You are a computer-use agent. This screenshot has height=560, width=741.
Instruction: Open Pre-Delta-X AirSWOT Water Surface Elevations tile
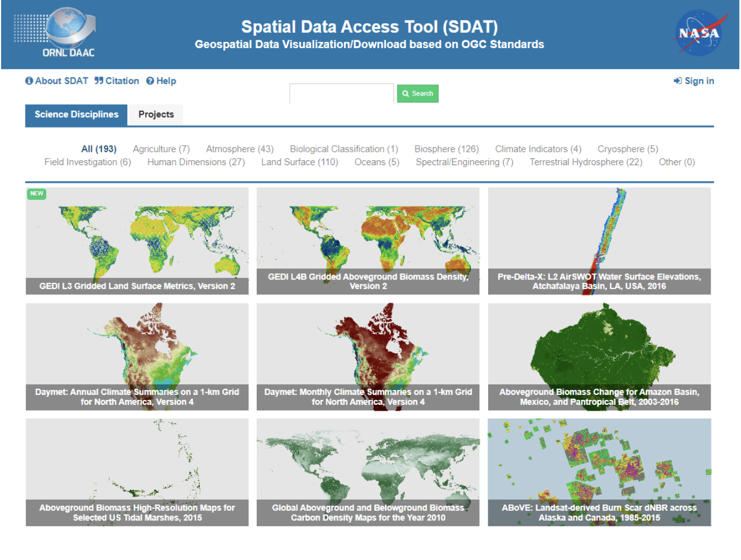(x=599, y=241)
